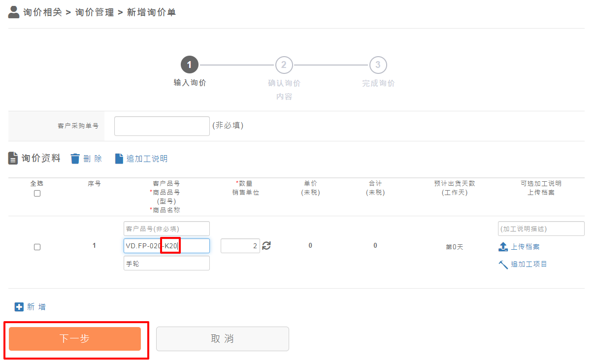Screen dimensions: 596x364
Task: Click the hammer icon for 追加工项目
Action: 503,265
